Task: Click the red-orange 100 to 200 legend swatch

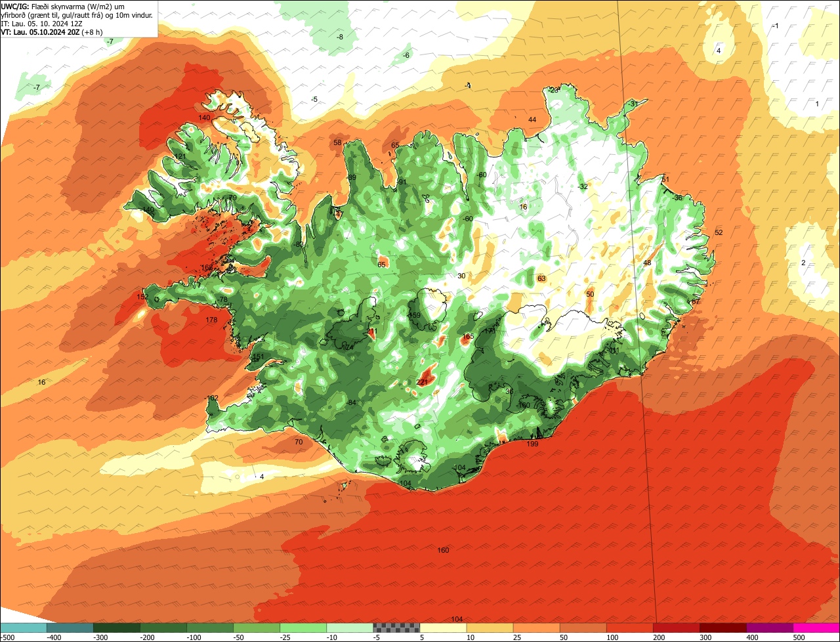Action: click(629, 628)
